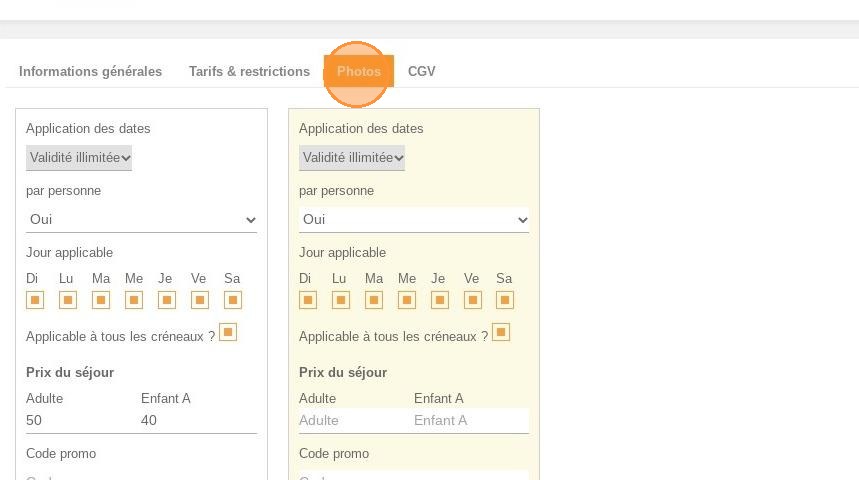Uncheck Lu checkbox in yellow panel

341,300
